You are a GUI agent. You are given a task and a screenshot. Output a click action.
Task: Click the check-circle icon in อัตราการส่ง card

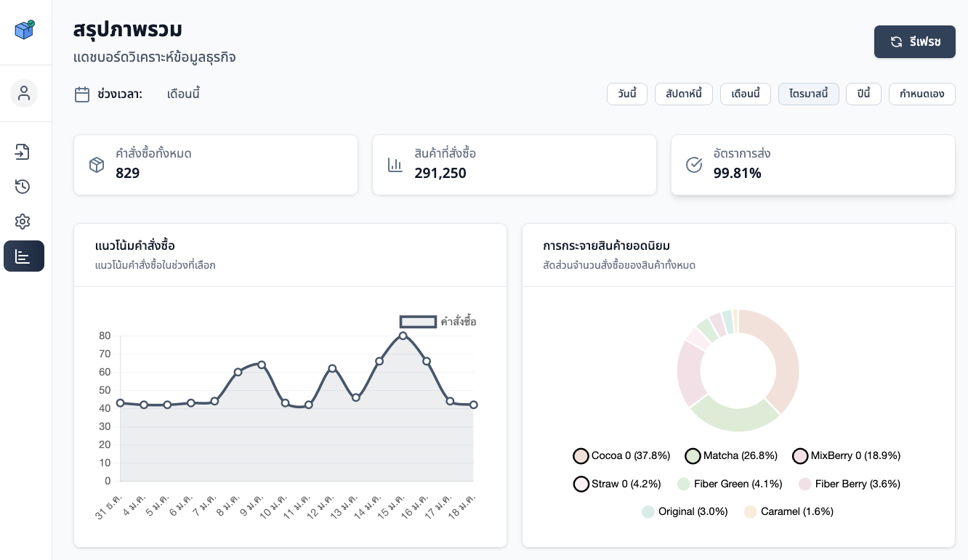(x=694, y=165)
